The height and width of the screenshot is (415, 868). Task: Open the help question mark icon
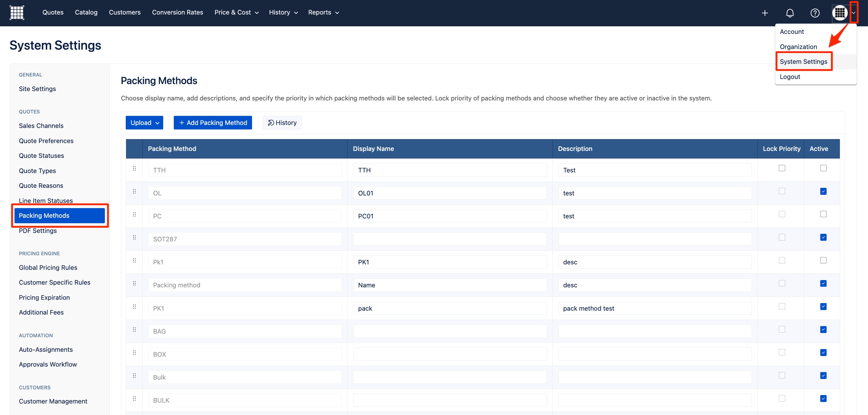click(815, 13)
